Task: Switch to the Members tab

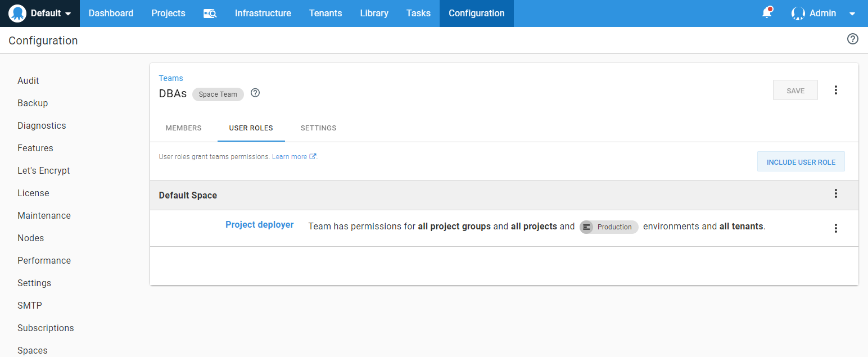Action: coord(183,128)
